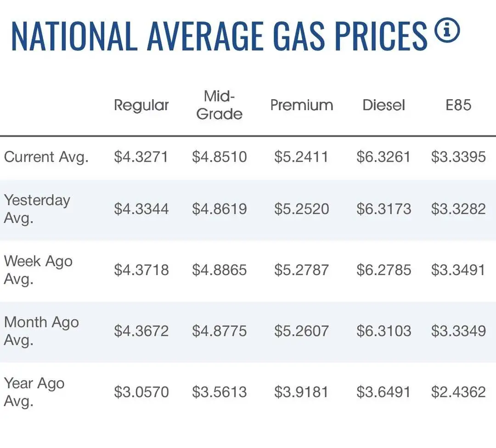496x448 pixels.
Task: Click year ago diesel price $3.6491
Action: [x=383, y=392]
